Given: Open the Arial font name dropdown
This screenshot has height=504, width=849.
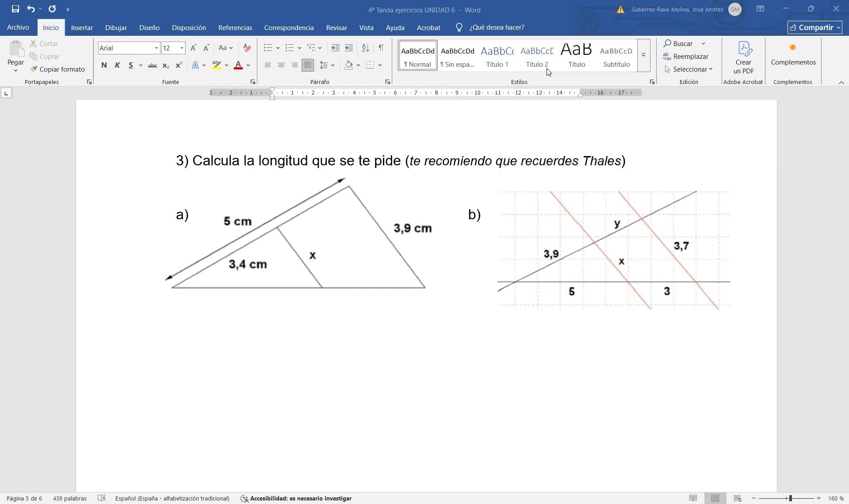Looking at the screenshot, I should [156, 48].
